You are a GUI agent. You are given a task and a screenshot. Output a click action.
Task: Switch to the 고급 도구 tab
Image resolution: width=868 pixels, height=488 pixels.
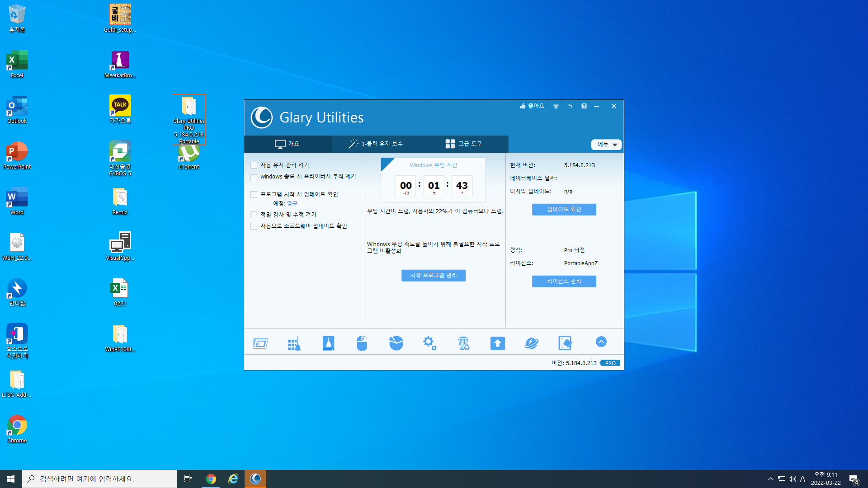pyautogui.click(x=464, y=144)
